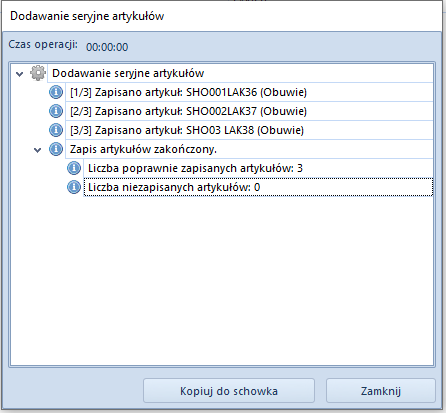Select the SHO001LAK36 saved article row
Image resolution: width=446 pixels, height=413 pixels.
click(249, 92)
